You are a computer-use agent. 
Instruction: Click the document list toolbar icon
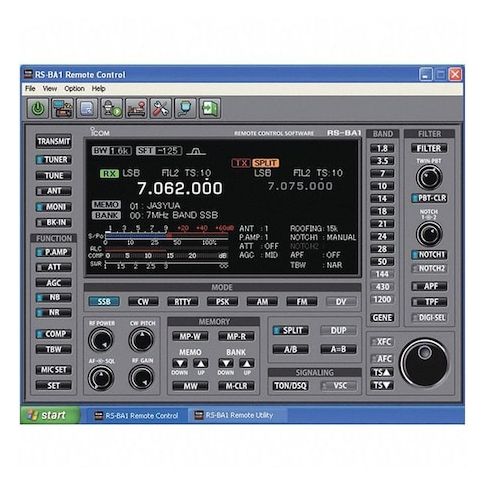pos(87,108)
